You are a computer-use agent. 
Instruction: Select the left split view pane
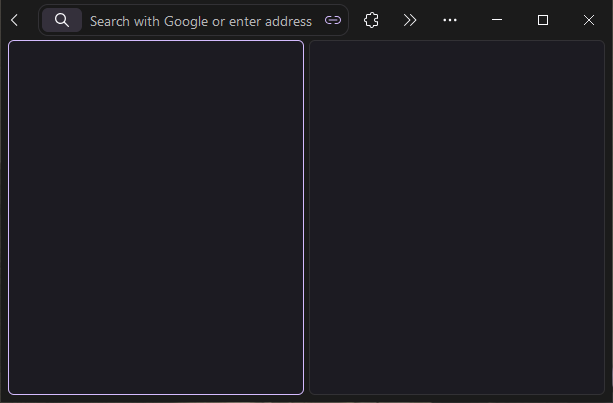[x=156, y=217]
